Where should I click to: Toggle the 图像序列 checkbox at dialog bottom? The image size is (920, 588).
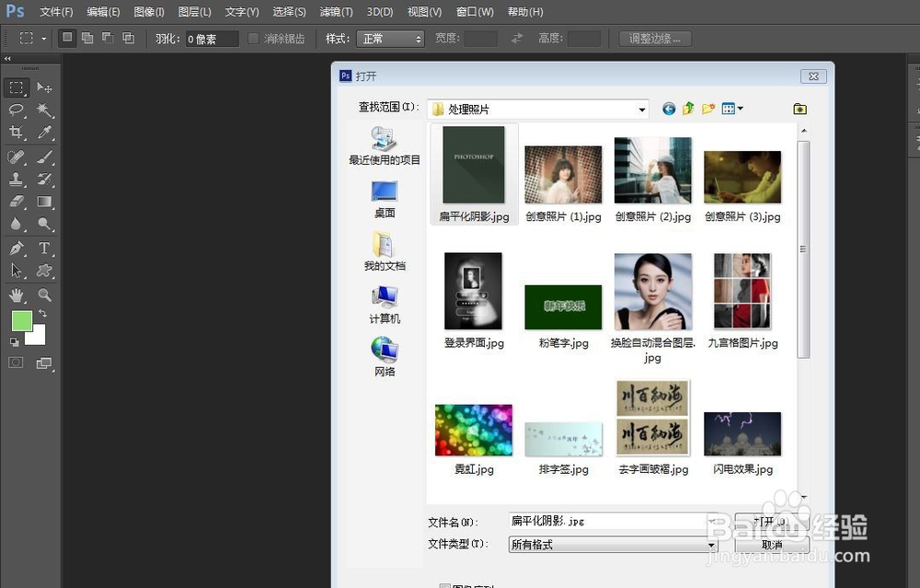(x=446, y=585)
